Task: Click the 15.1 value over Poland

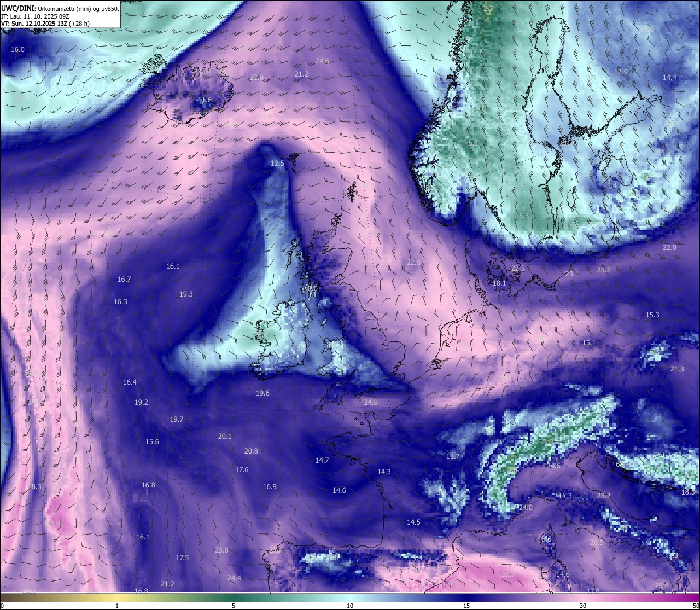Action: pyautogui.click(x=589, y=343)
